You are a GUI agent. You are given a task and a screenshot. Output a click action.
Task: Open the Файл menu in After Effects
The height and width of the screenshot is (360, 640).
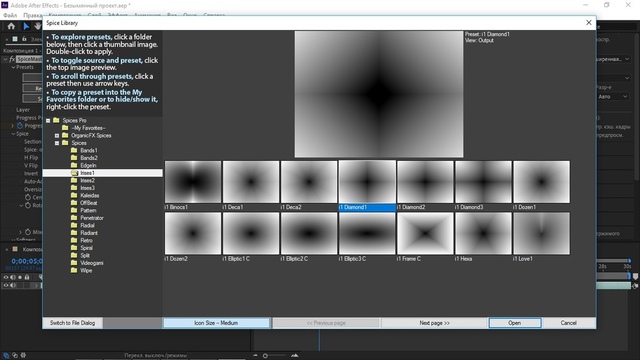click(x=10, y=15)
